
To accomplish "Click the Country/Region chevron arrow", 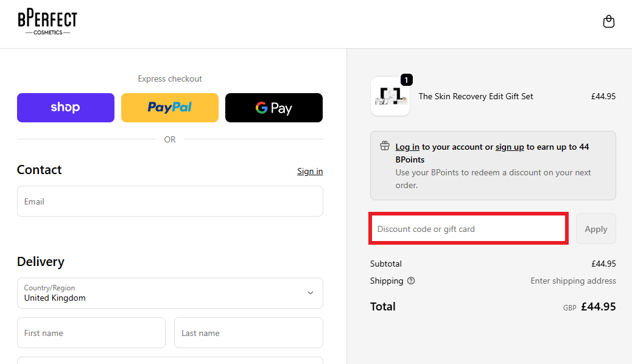I will click(309, 293).
